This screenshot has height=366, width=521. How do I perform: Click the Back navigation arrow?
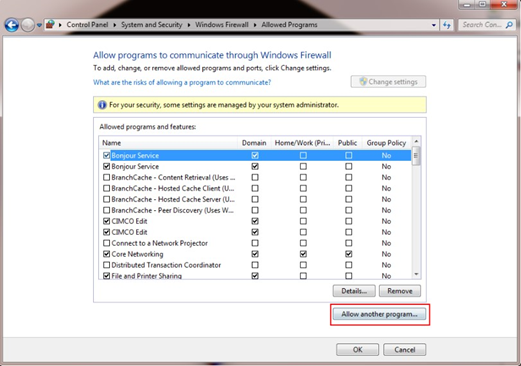point(12,25)
